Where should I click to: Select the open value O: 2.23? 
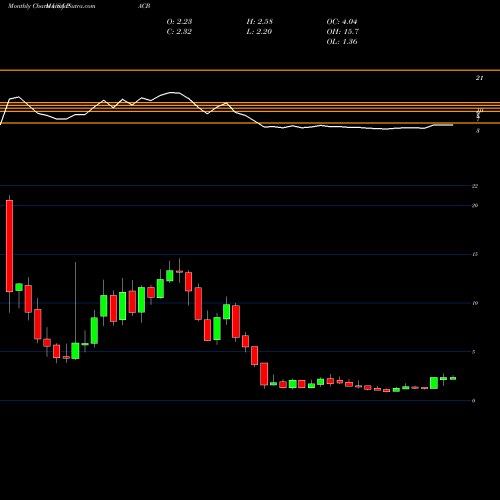pyautogui.click(x=179, y=21)
